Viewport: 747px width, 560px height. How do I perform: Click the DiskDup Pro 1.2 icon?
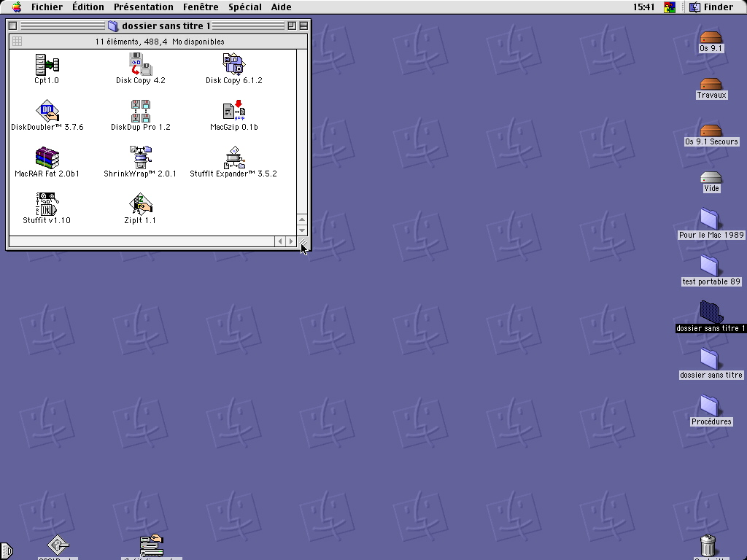[140, 111]
